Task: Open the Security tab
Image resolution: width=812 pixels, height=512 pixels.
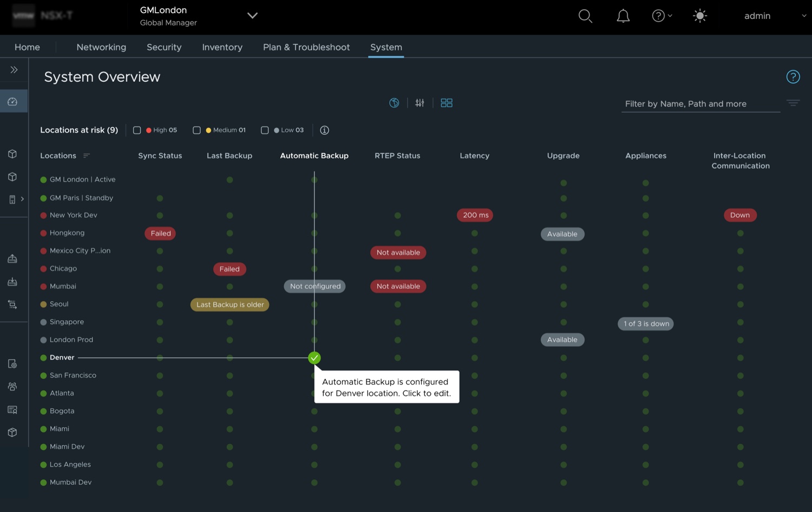Action: click(164, 47)
